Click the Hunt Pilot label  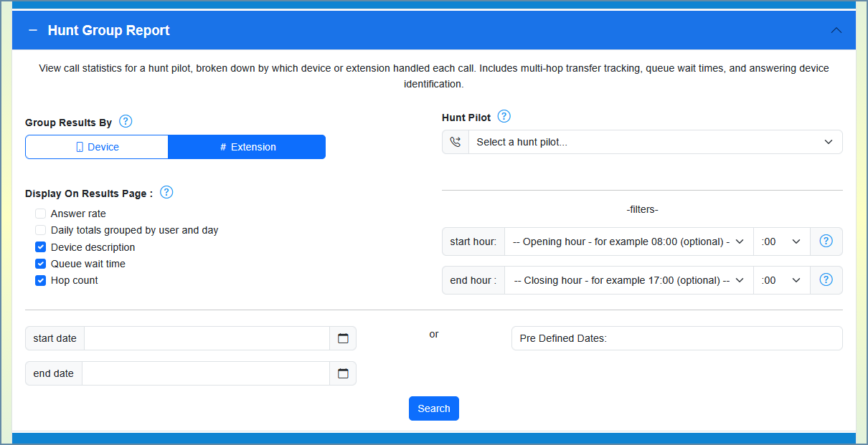466,118
